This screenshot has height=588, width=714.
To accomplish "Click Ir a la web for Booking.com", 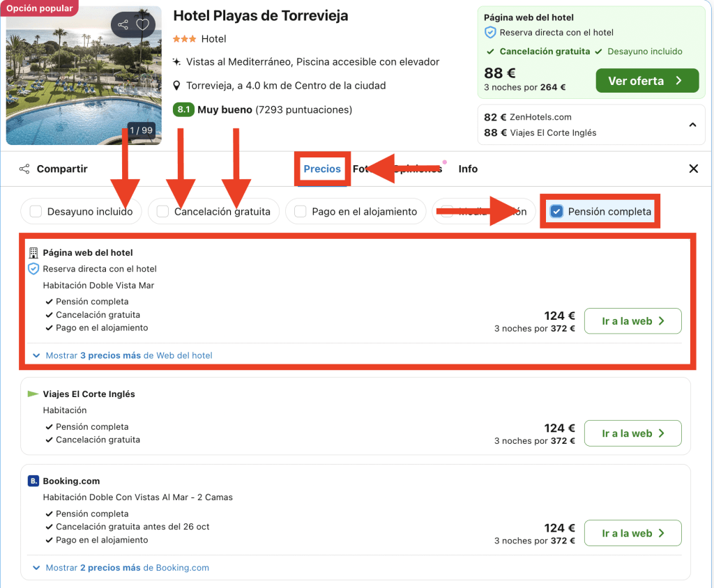I will [x=632, y=533].
